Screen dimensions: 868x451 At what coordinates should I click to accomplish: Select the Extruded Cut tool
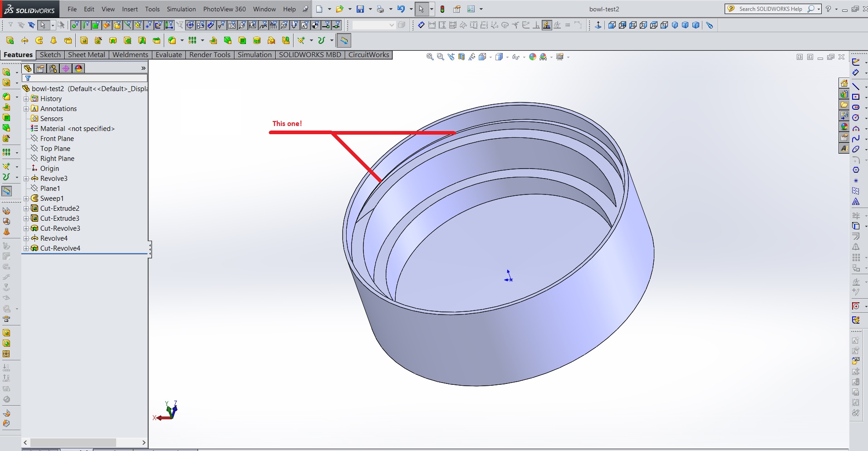point(84,40)
